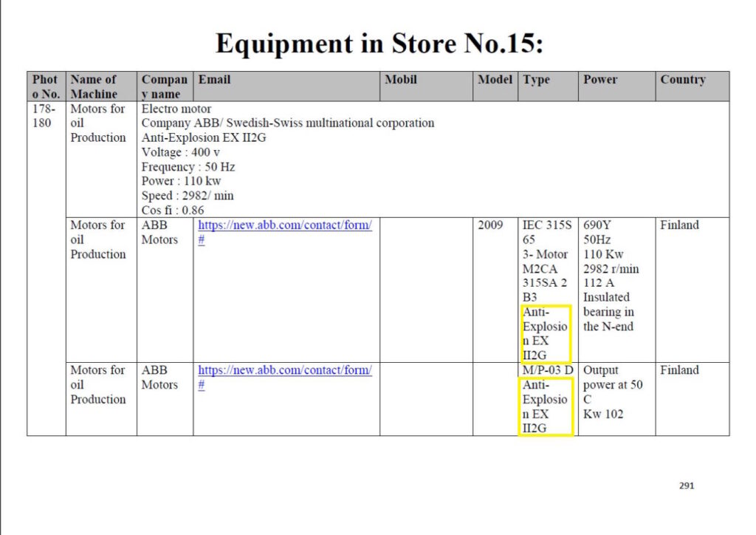Click the 'Power : 110 kw' line

click(181, 181)
